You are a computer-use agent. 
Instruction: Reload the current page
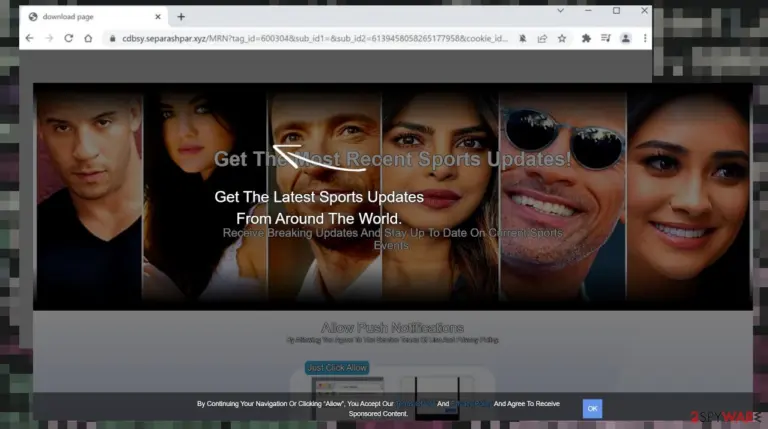pyautogui.click(x=69, y=38)
